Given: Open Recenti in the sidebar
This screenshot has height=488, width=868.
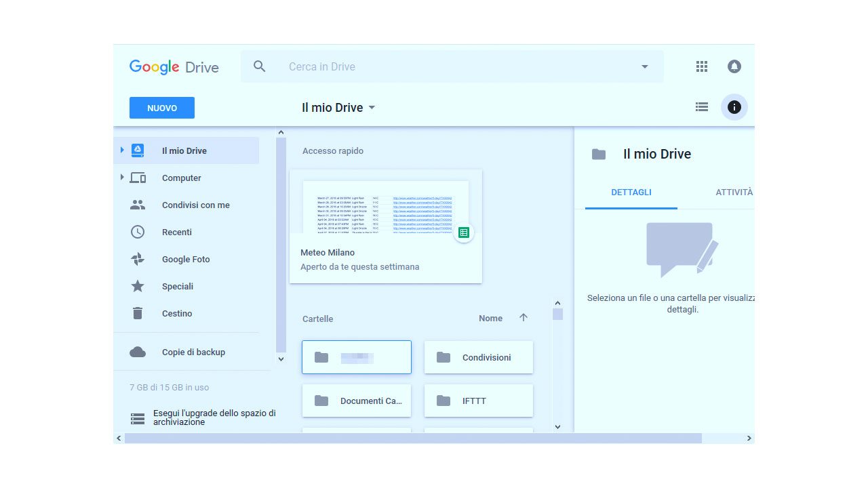Looking at the screenshot, I should click(x=176, y=232).
